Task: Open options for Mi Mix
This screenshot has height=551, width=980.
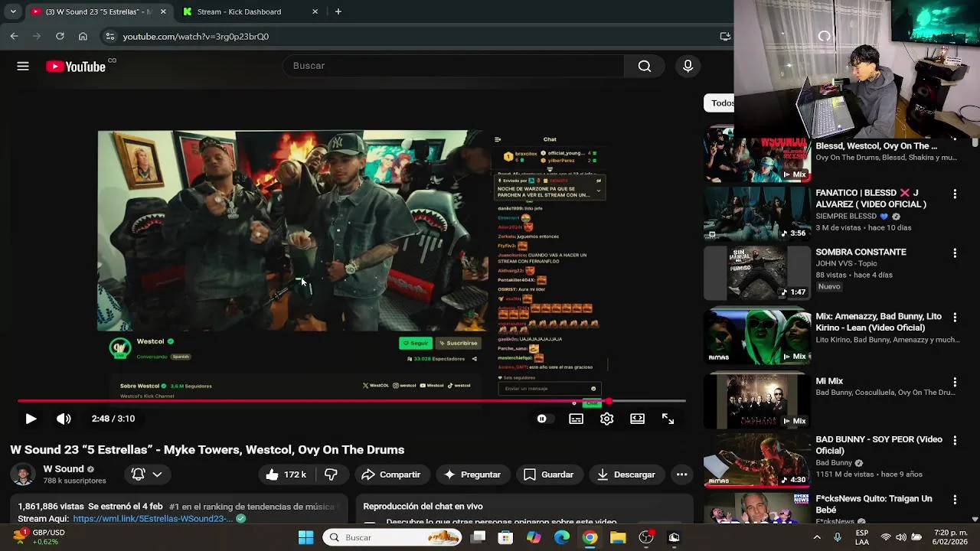Action: tap(955, 382)
